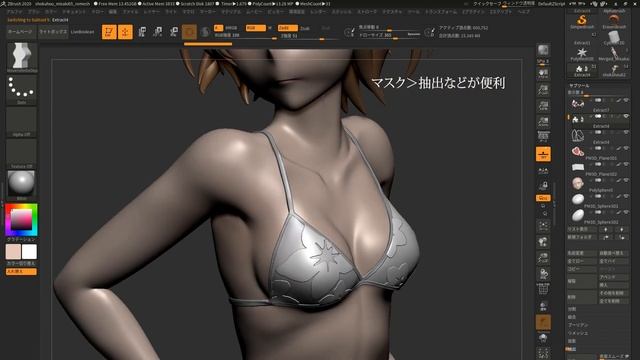Toggle the orange Rgb channel button

click(x=256, y=28)
